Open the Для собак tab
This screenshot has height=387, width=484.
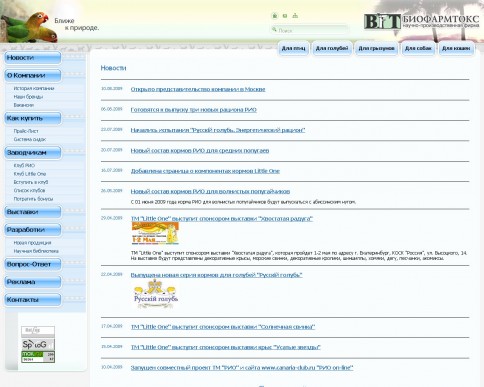tap(418, 49)
